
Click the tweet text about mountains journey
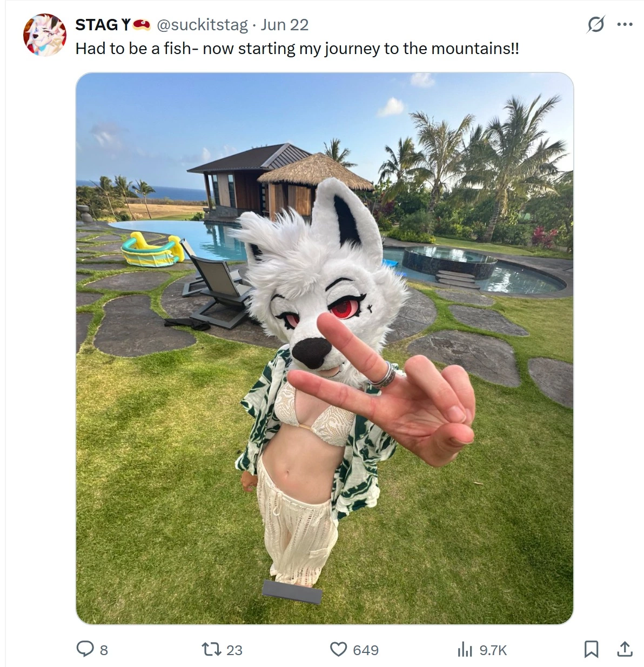(297, 49)
